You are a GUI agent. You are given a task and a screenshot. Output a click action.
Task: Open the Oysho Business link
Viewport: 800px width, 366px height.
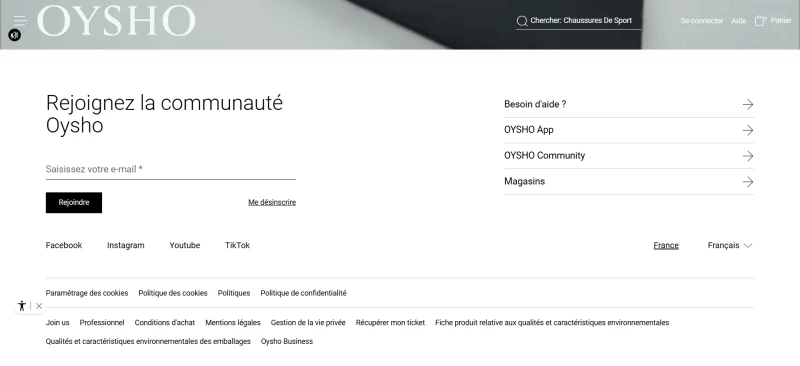pos(287,341)
